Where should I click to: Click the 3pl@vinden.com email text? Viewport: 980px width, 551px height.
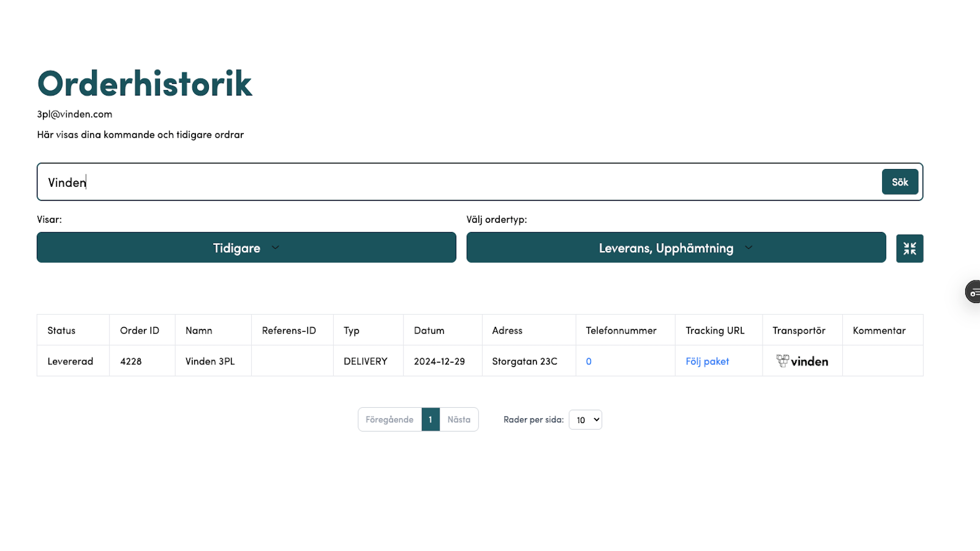(x=75, y=114)
